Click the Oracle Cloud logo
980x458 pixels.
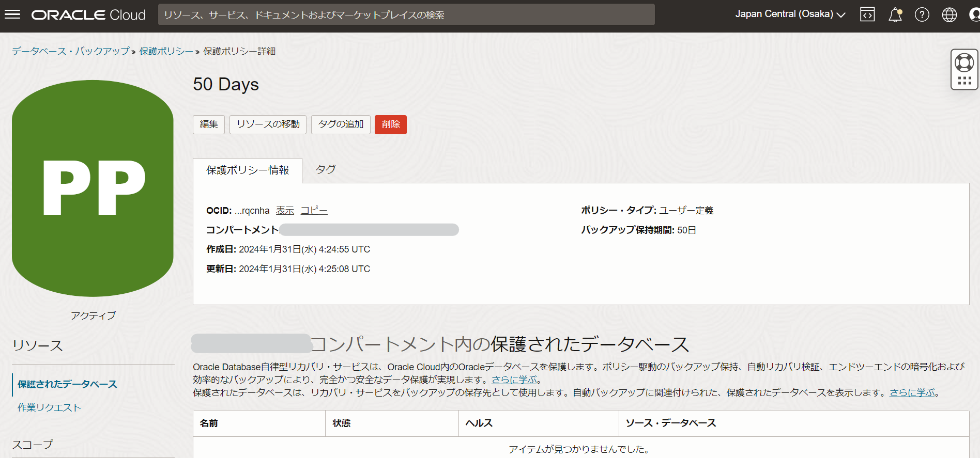[88, 15]
